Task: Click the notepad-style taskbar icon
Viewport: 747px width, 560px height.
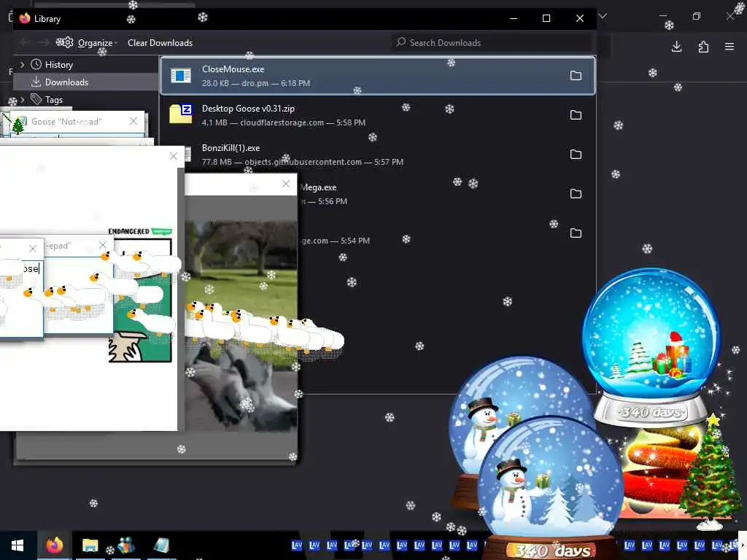Action: (x=161, y=545)
